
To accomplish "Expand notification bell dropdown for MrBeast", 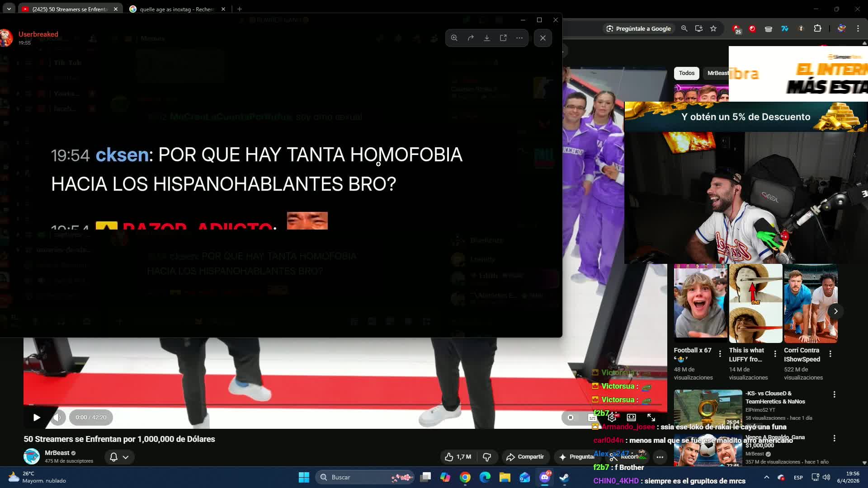I will 119,457.
